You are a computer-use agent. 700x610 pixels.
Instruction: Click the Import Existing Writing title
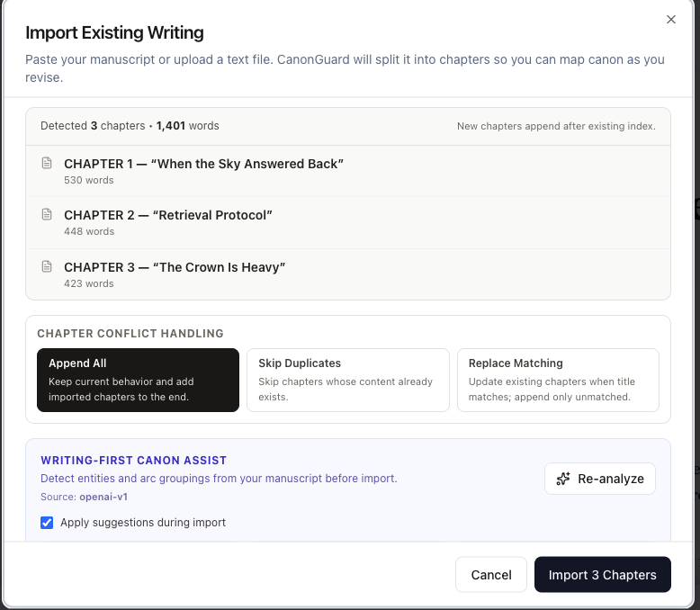114,32
